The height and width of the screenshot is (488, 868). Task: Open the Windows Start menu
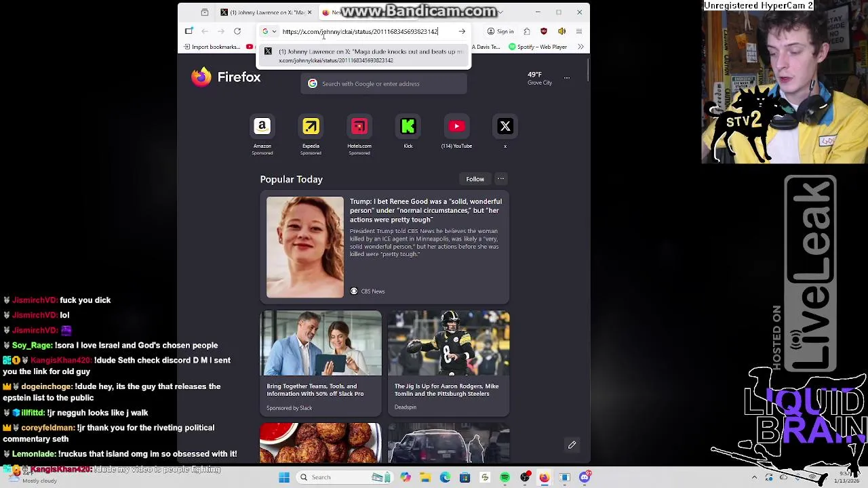284,477
